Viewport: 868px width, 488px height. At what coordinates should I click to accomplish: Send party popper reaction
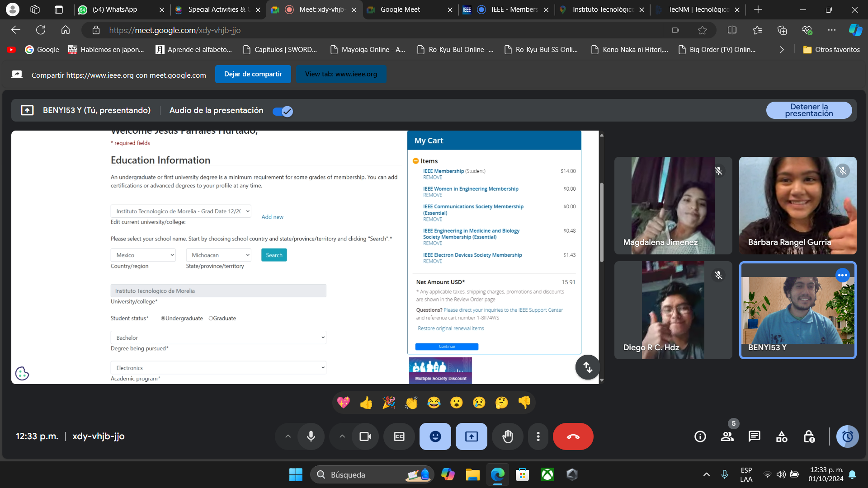389,402
